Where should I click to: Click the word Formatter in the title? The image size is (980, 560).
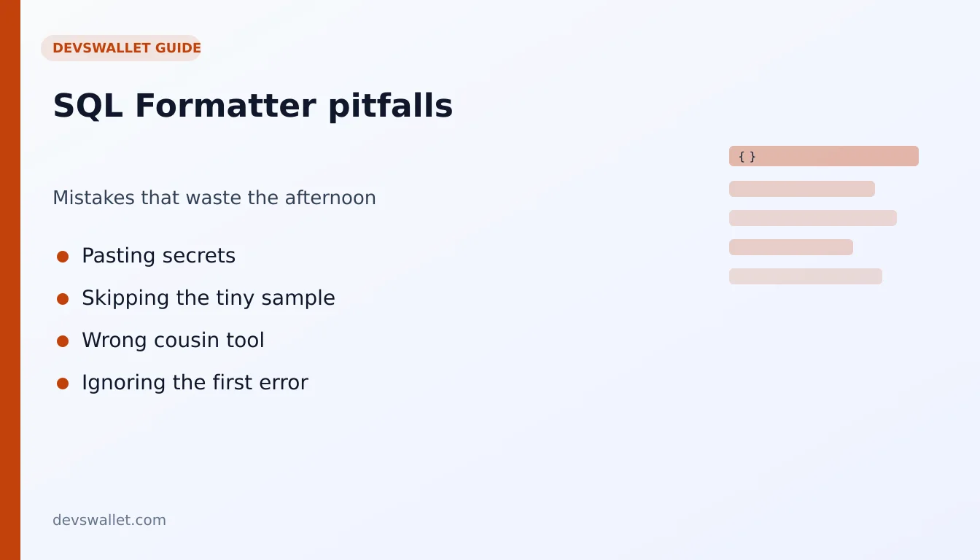tap(225, 106)
